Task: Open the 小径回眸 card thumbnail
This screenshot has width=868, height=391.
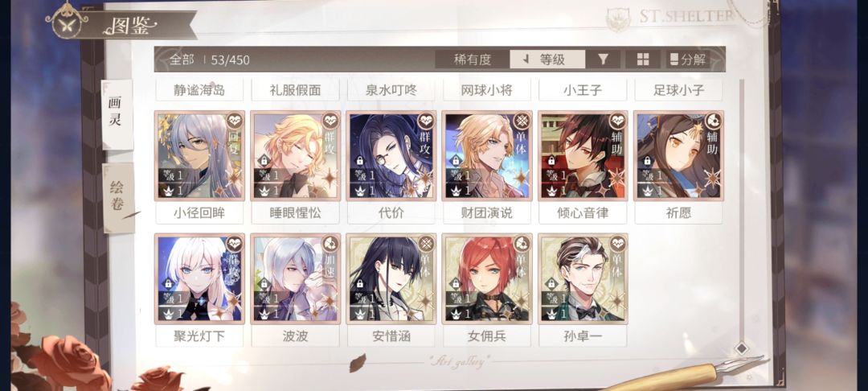Action: tap(200, 155)
